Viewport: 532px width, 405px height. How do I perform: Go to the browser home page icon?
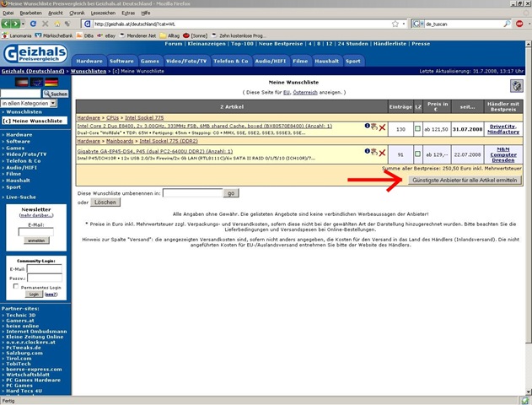pyautogui.click(x=57, y=24)
